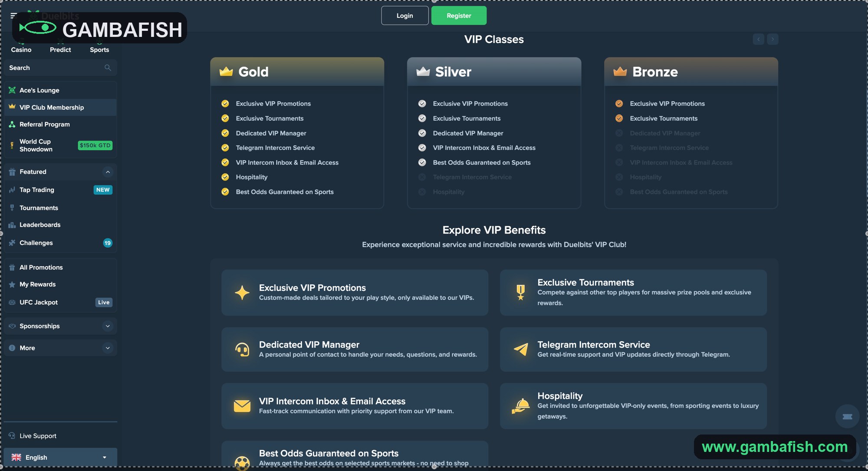Click Bronze's Exclusive VIP Promotions check mark
Image resolution: width=868 pixels, height=471 pixels.
click(619, 103)
